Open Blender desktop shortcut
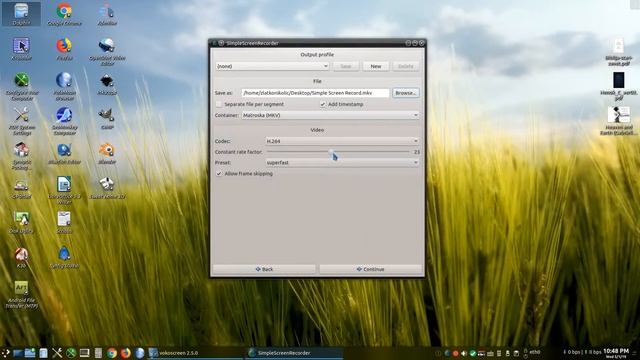This screenshot has width=640, height=360. (x=107, y=153)
